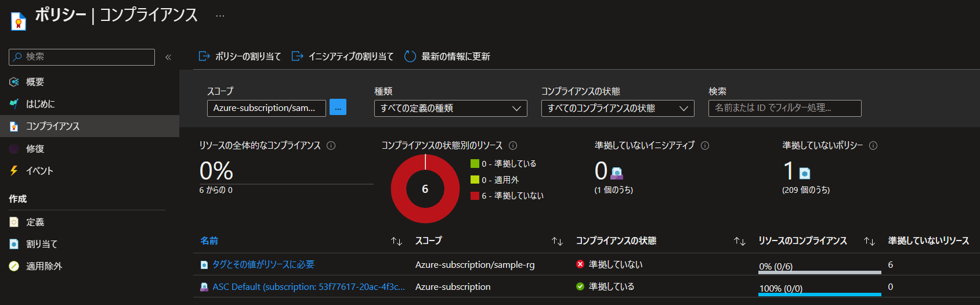Click the はじめに getting started icon

(x=14, y=104)
